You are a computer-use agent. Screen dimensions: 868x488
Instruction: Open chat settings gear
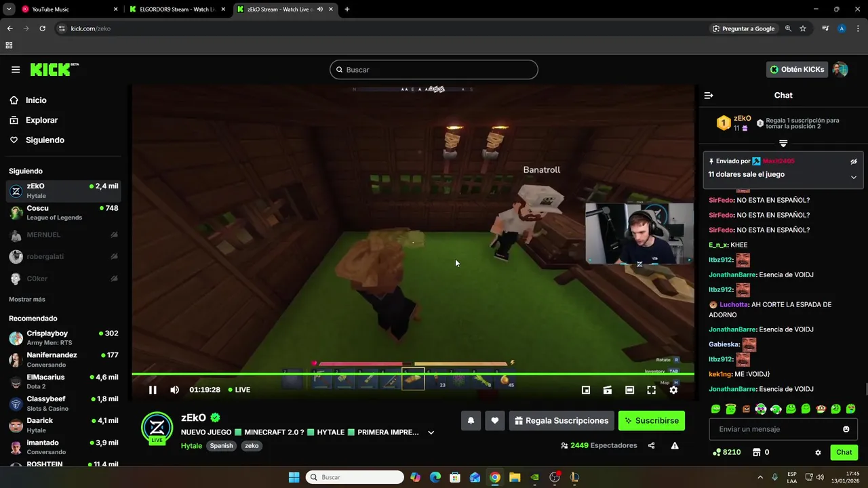click(818, 453)
